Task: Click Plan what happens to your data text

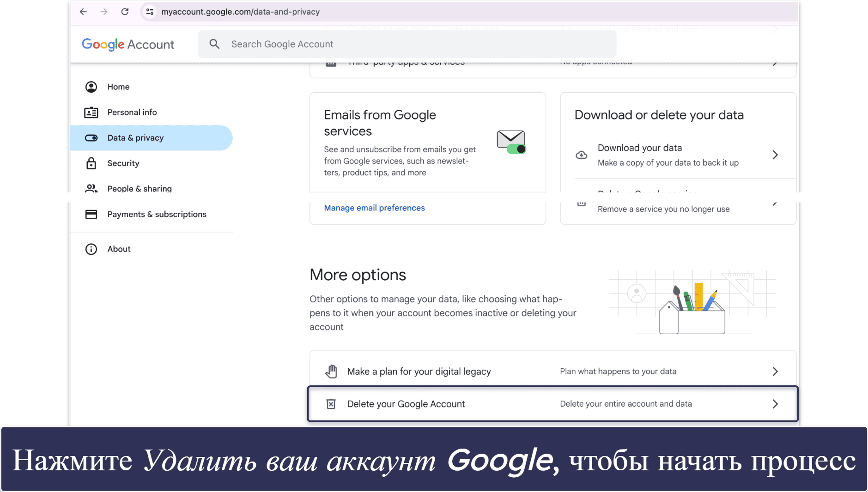Action: tap(618, 372)
